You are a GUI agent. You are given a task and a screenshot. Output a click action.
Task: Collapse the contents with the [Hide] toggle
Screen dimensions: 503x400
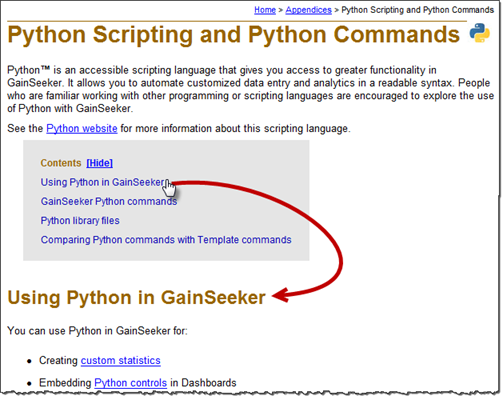tap(99, 163)
